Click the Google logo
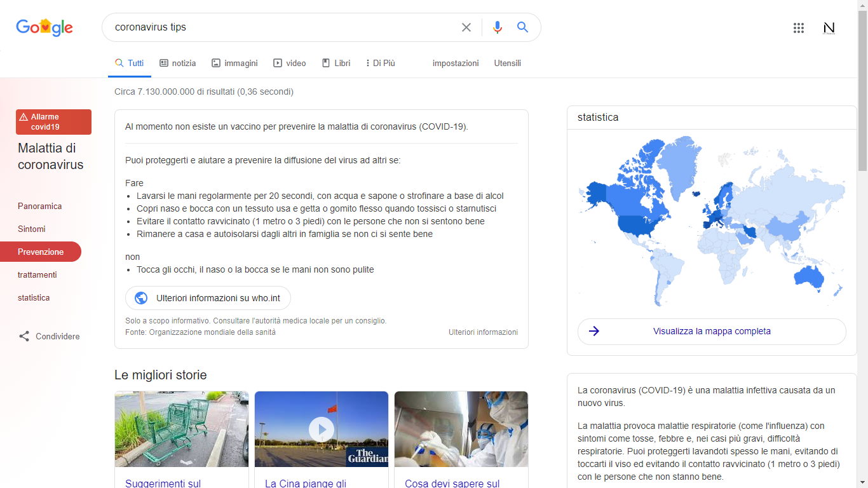The width and height of the screenshot is (868, 488). [x=44, y=27]
